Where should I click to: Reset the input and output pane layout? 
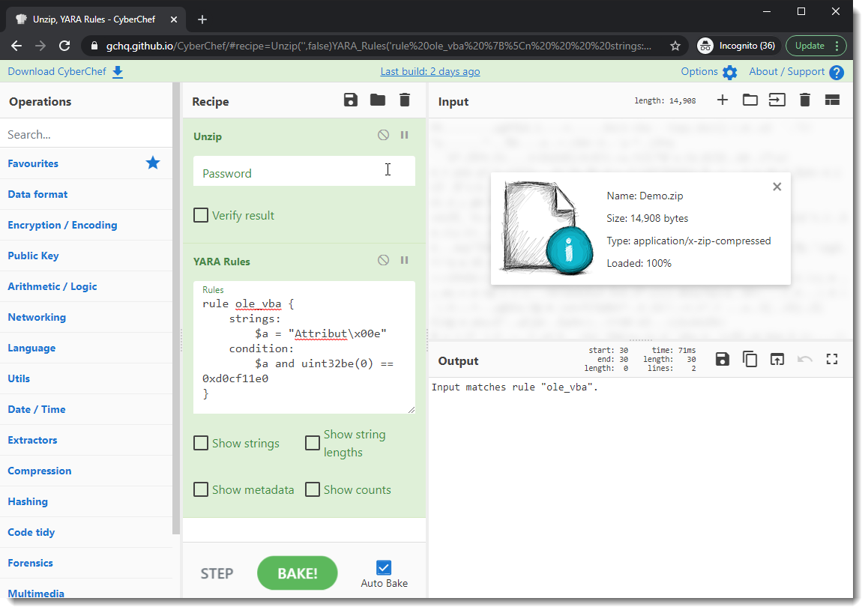pyautogui.click(x=832, y=100)
